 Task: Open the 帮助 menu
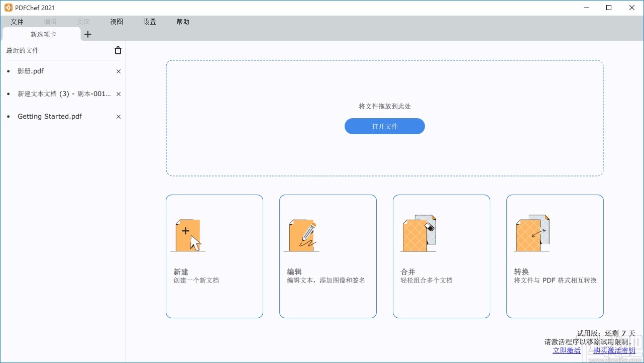(x=182, y=22)
